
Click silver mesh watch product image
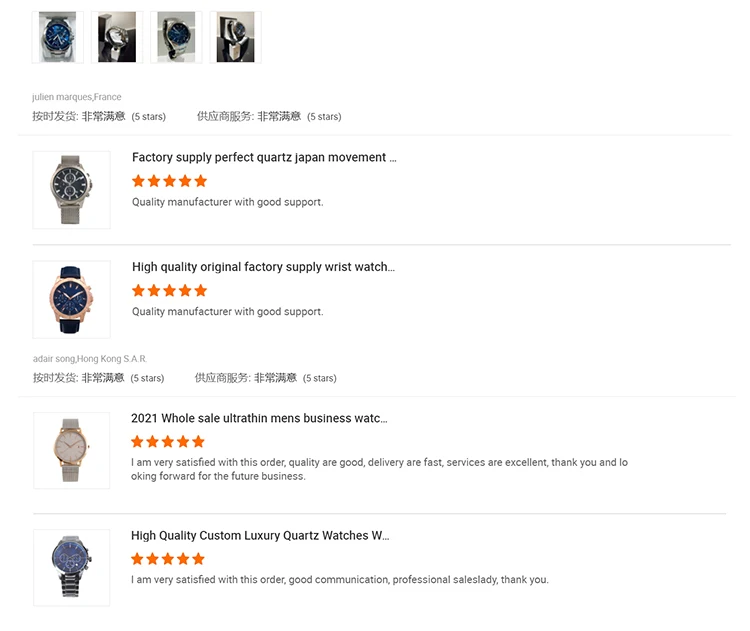[71, 190]
